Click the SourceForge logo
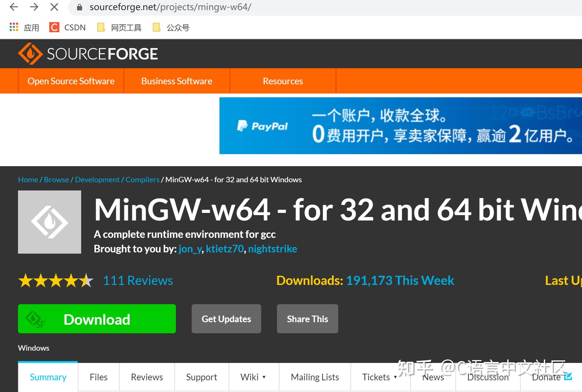Viewport: 582px width, 392px height. [x=87, y=54]
